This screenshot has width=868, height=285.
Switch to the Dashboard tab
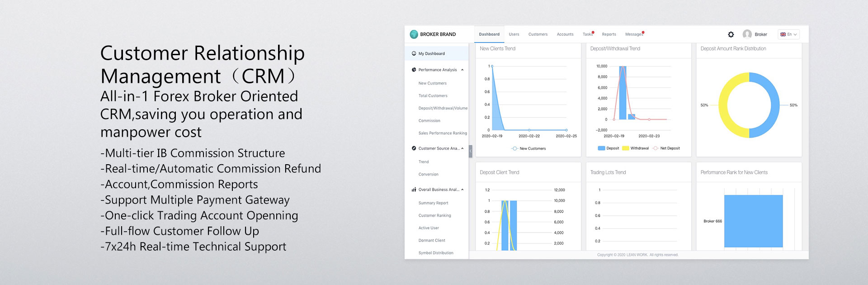(489, 34)
